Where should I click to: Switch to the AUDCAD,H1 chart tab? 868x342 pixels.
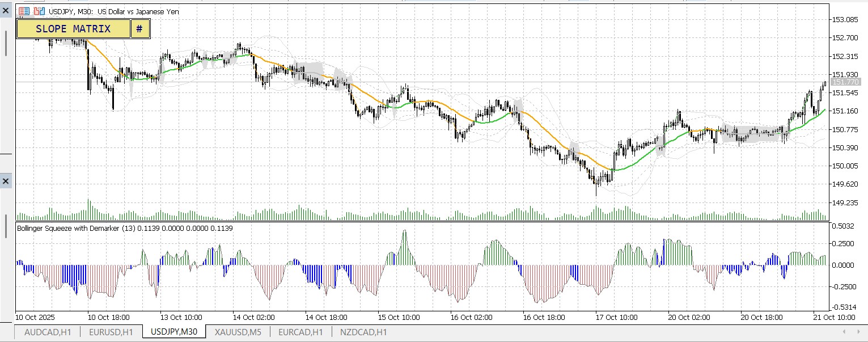pos(48,332)
